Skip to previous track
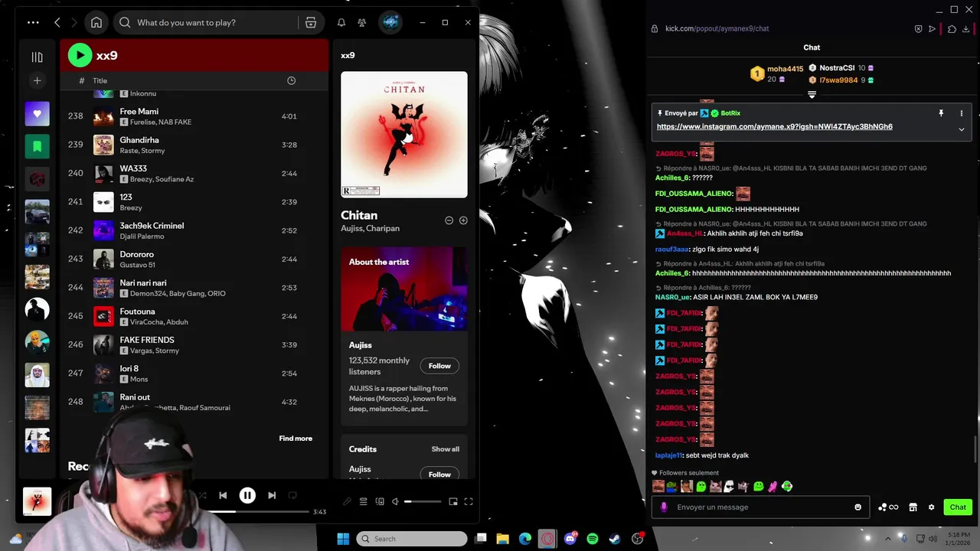Screen dimensions: 980x551 pyautogui.click(x=223, y=496)
